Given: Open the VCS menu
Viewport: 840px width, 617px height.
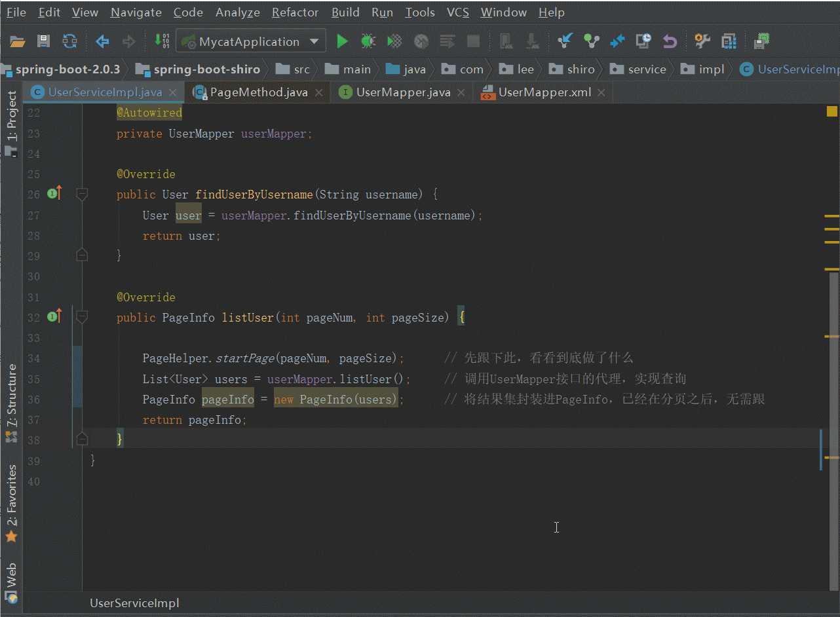Looking at the screenshot, I should click(x=457, y=12).
